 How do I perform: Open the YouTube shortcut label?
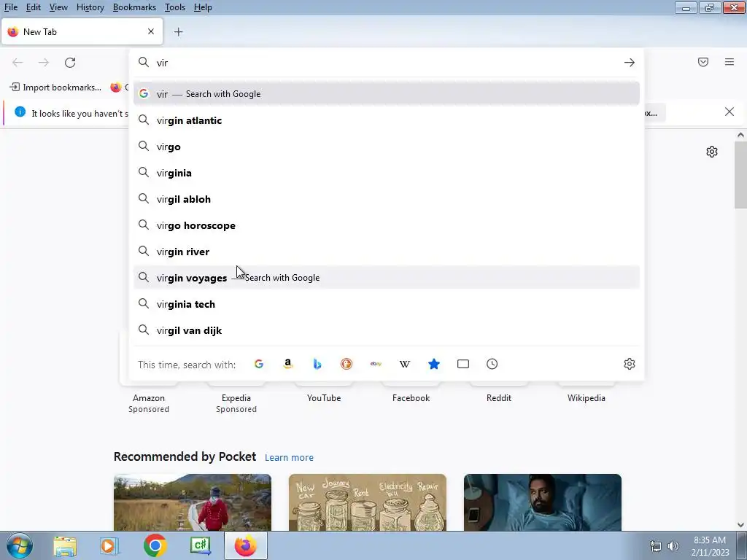click(x=324, y=398)
